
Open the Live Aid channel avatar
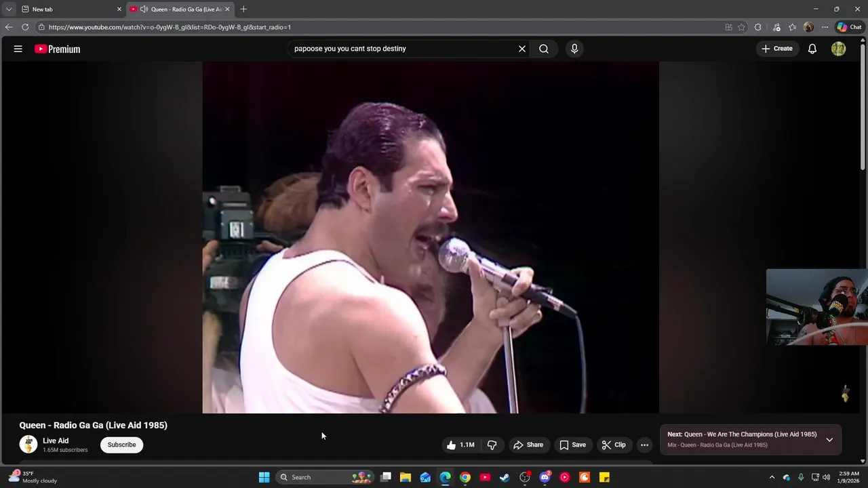click(x=28, y=445)
